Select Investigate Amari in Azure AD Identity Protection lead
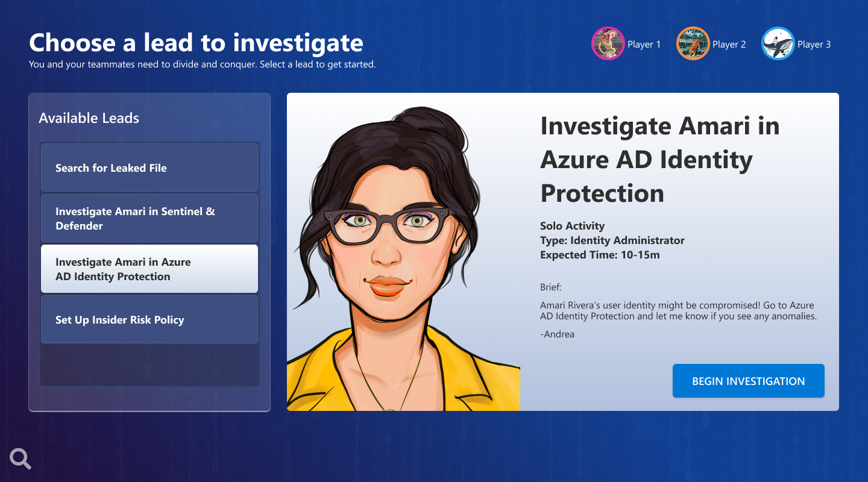 (x=149, y=269)
